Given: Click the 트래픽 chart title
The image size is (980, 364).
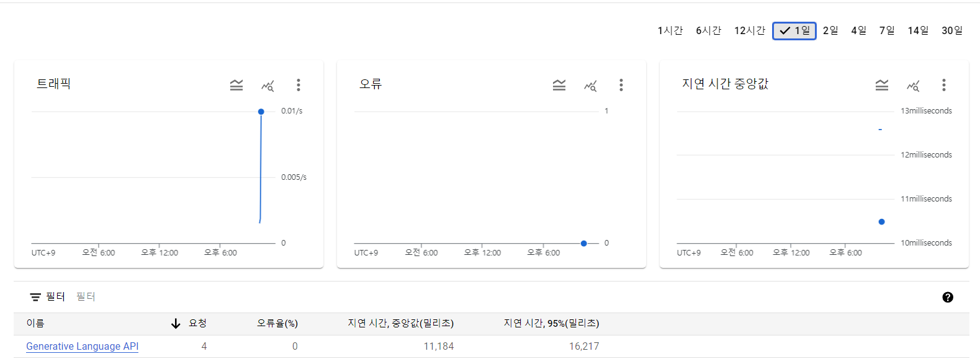Looking at the screenshot, I should point(54,84).
